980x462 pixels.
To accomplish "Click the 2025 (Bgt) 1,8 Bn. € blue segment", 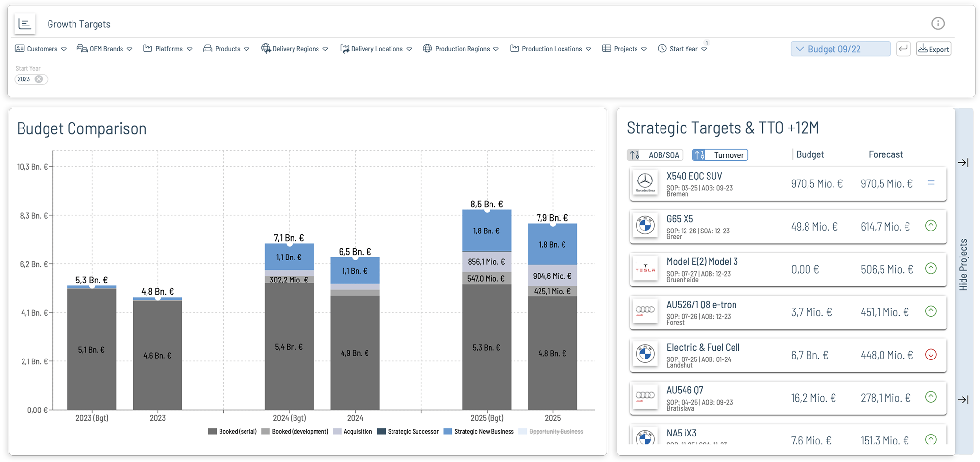I will click(487, 231).
